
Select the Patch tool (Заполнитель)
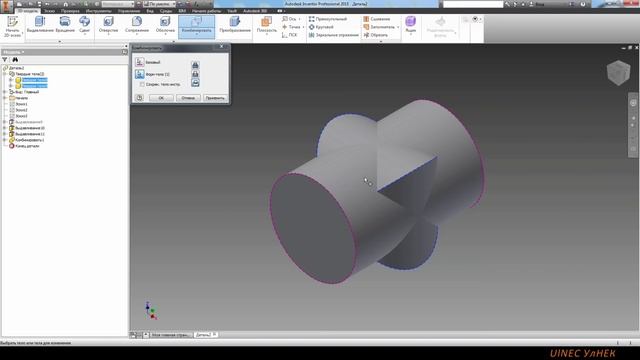[x=379, y=27]
